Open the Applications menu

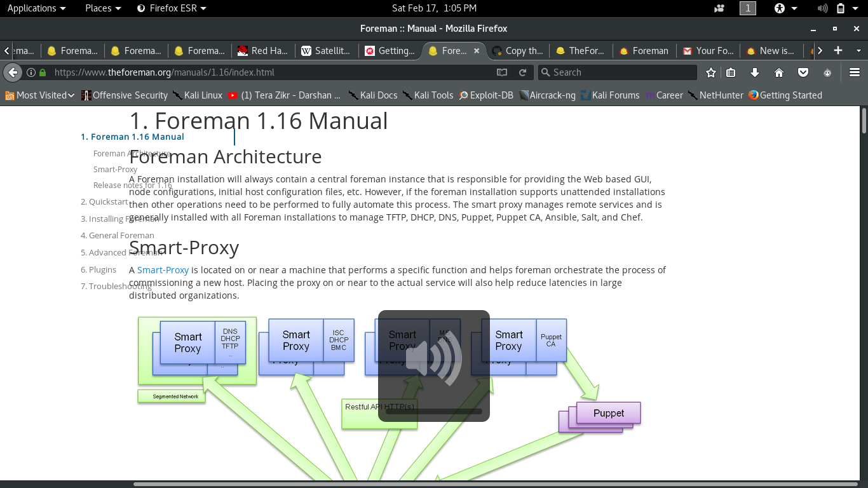coord(36,8)
